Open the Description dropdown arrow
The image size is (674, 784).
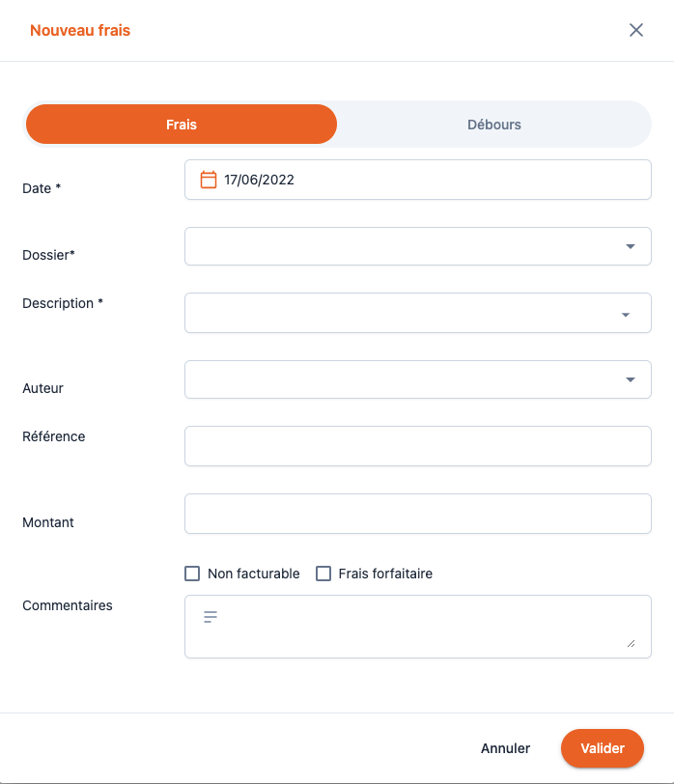(x=626, y=314)
